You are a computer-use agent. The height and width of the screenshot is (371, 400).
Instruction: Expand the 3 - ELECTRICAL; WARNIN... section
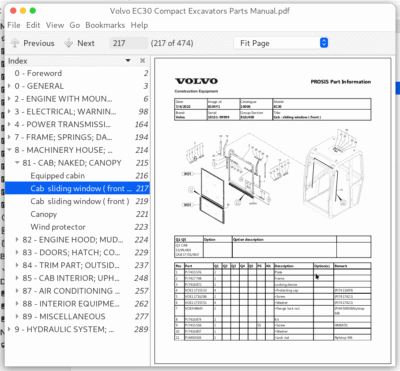tap(9, 112)
